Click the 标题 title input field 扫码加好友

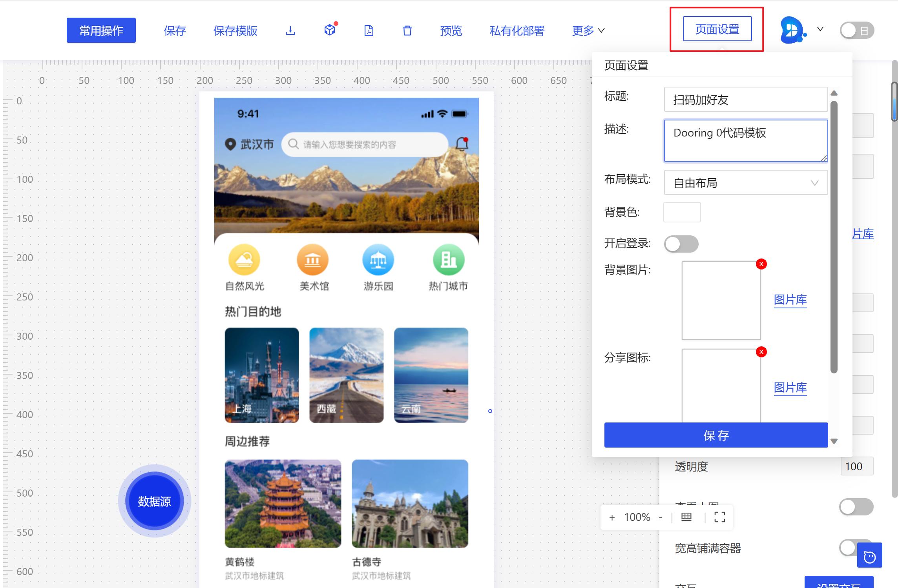tap(745, 99)
